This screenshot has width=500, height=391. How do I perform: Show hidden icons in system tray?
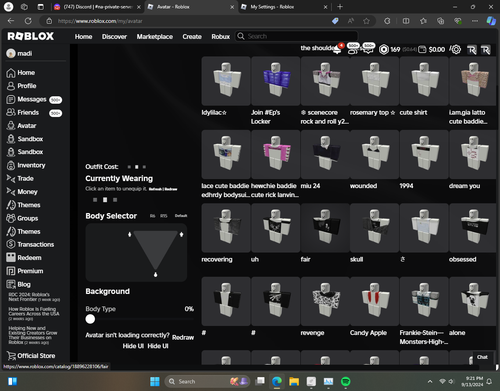[430, 381]
